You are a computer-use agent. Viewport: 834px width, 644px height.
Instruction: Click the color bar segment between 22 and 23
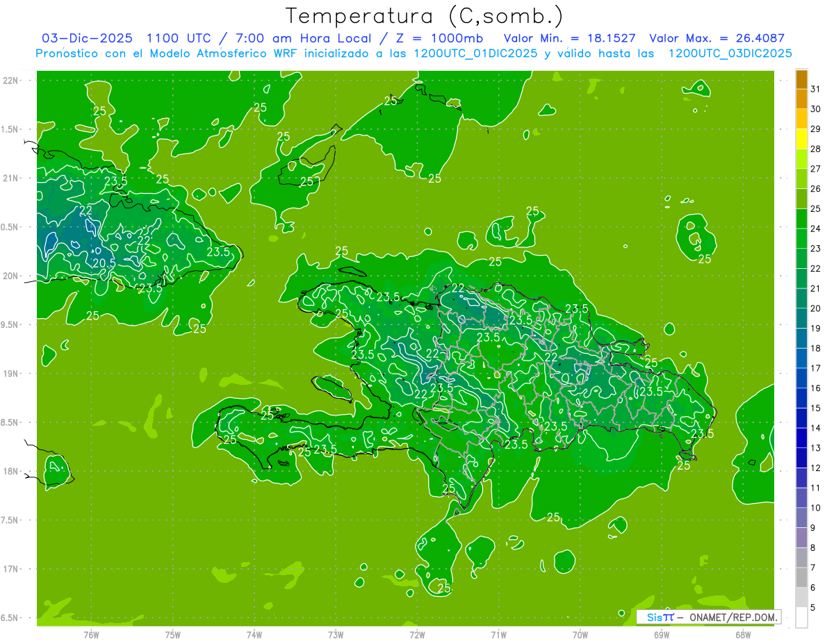[x=801, y=258]
